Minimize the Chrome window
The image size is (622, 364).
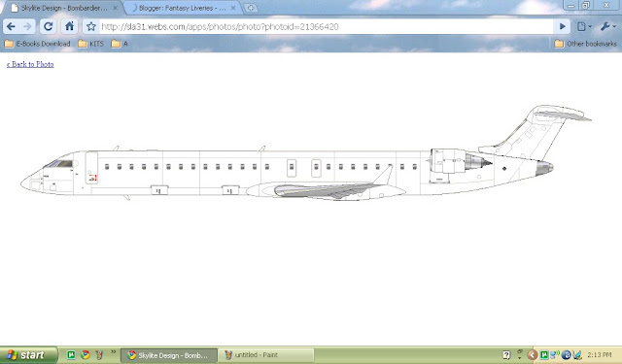pos(570,5)
